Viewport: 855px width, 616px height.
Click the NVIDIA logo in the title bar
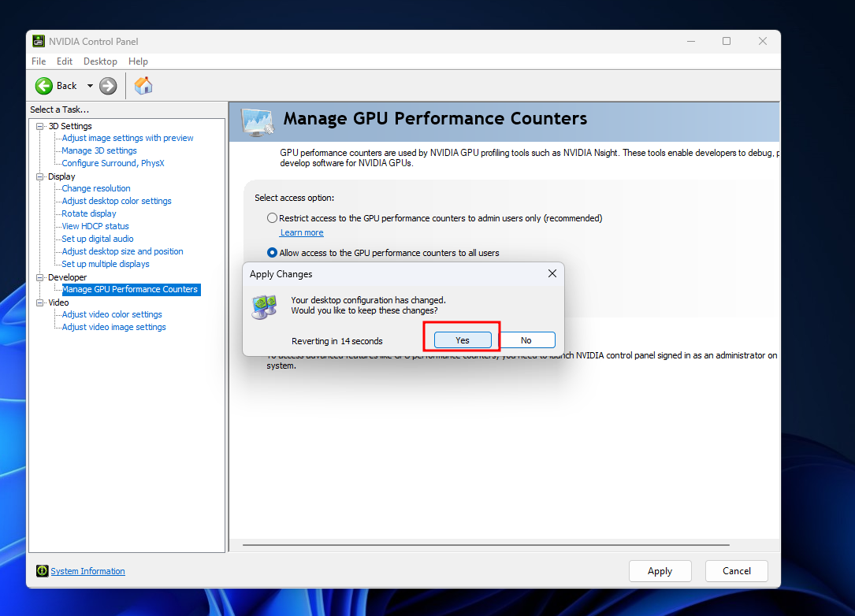click(x=40, y=41)
